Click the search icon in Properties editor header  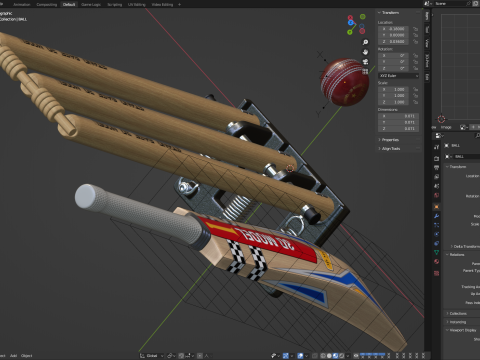tap(477, 135)
